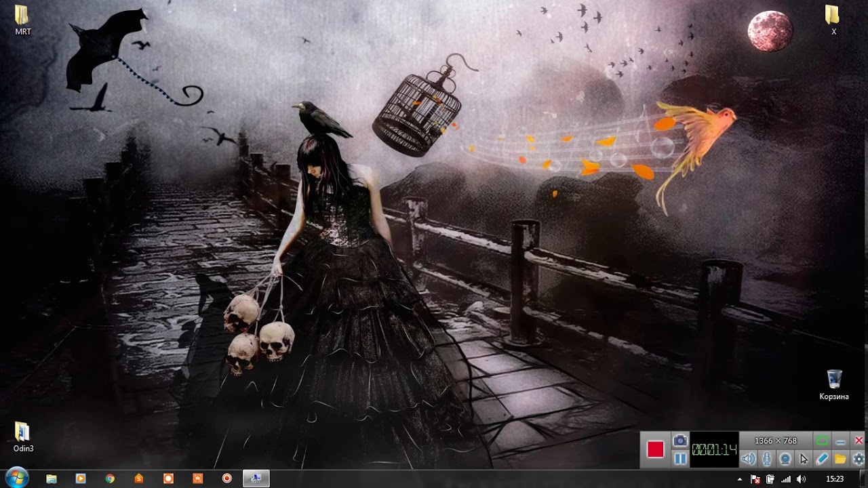Toggle system sound recording

[748, 459]
